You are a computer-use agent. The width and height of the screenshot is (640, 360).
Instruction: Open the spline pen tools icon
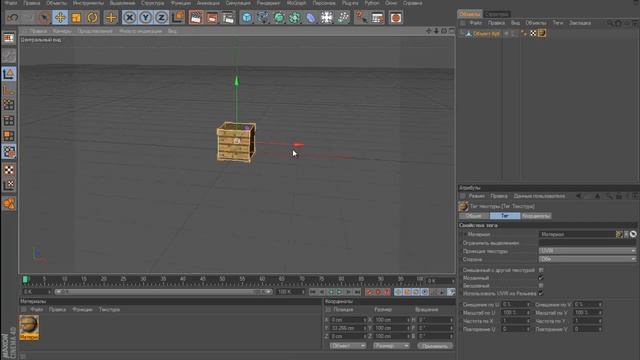(x=263, y=18)
